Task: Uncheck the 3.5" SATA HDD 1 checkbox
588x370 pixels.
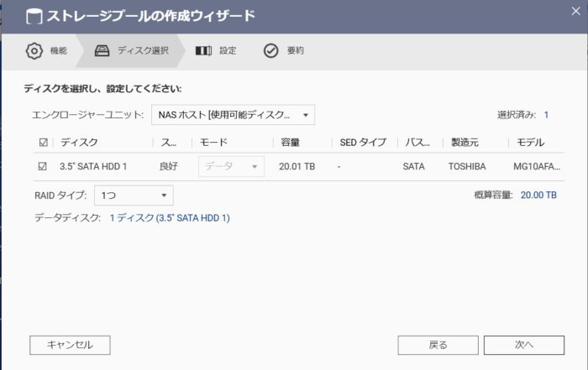Action: tap(43, 166)
